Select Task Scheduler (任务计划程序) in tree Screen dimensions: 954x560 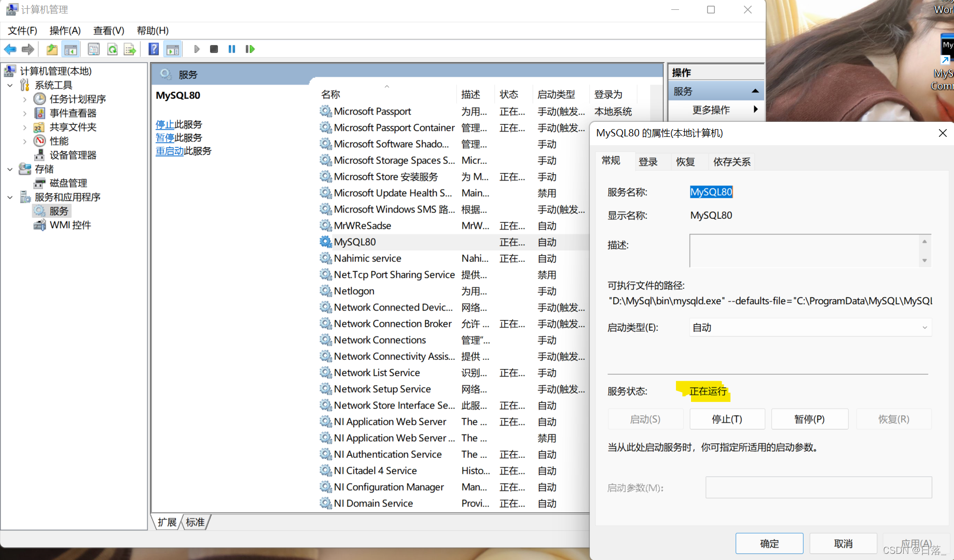(77, 99)
